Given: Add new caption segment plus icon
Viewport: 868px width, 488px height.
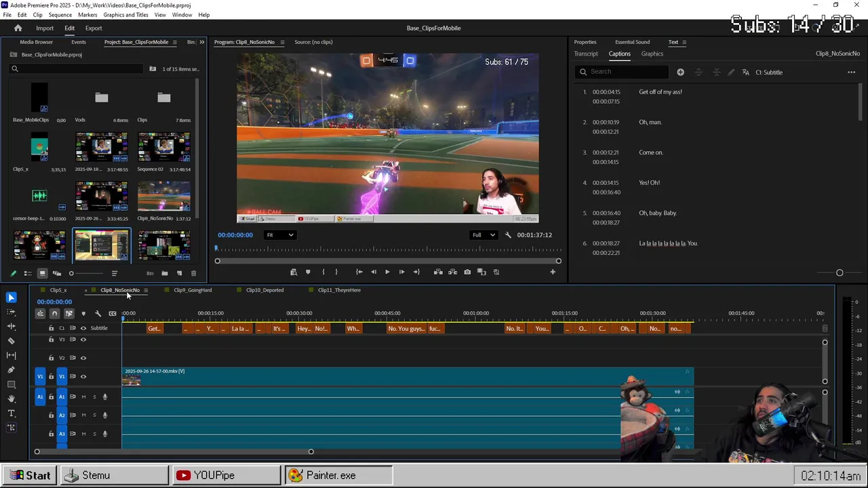Looking at the screenshot, I should coord(680,72).
